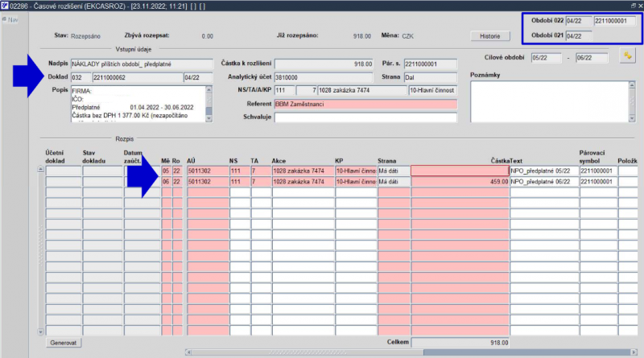Click the empty Částka cell in the first row
Image resolution: width=644 pixels, height=358 pixels.
click(460, 171)
